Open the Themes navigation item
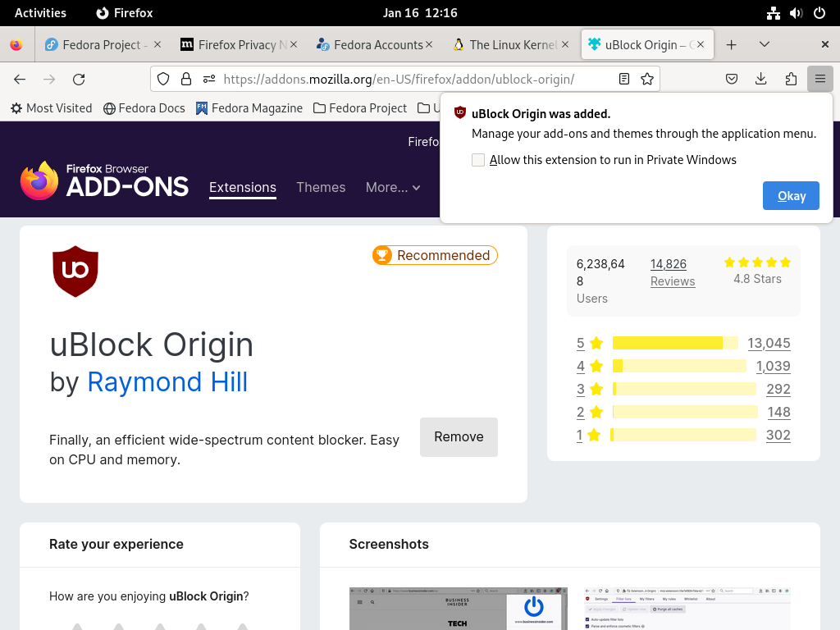 click(x=321, y=188)
